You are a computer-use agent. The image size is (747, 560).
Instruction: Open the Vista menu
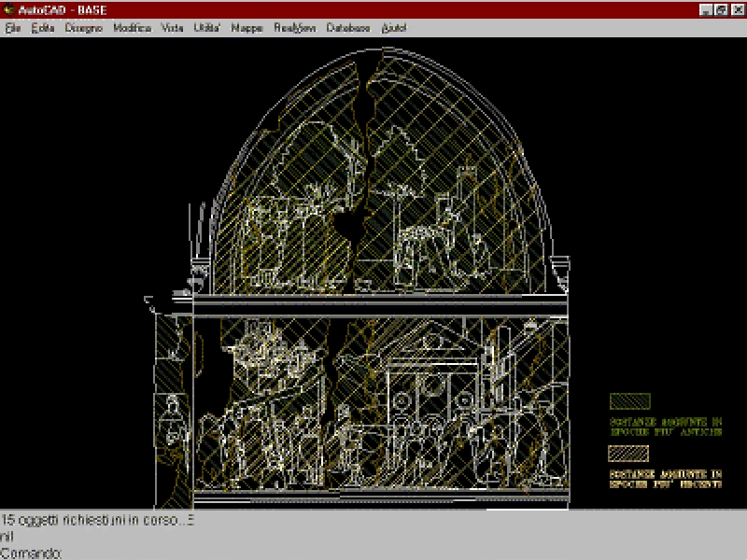point(173,28)
